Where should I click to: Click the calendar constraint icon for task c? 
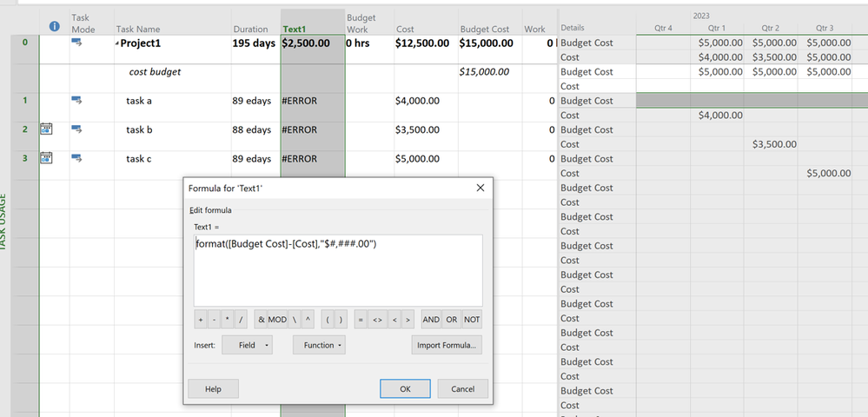[x=47, y=158]
